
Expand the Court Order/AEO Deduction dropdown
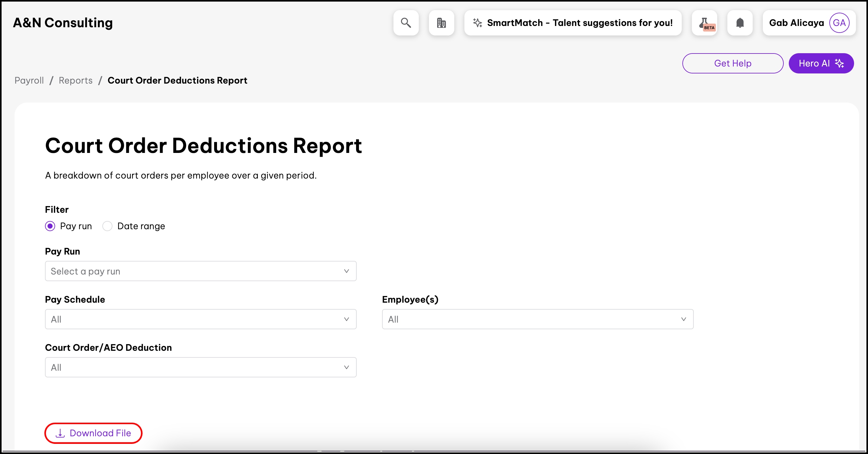[x=201, y=368]
